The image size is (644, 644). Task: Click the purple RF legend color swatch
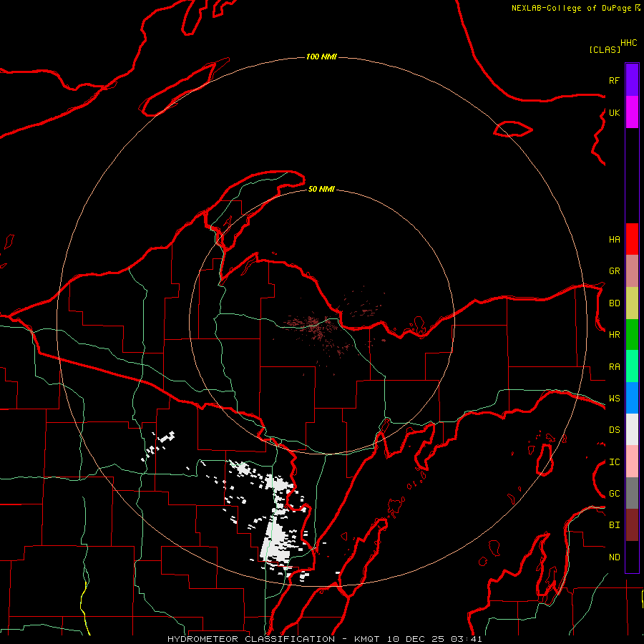coord(632,80)
